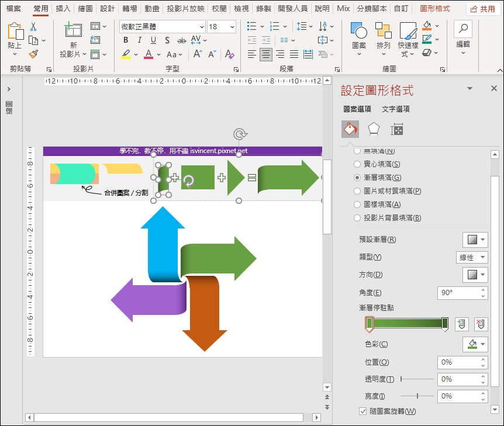The height and width of the screenshot is (426, 504).
Task: Open the Size & Properties tab
Action: click(x=396, y=129)
